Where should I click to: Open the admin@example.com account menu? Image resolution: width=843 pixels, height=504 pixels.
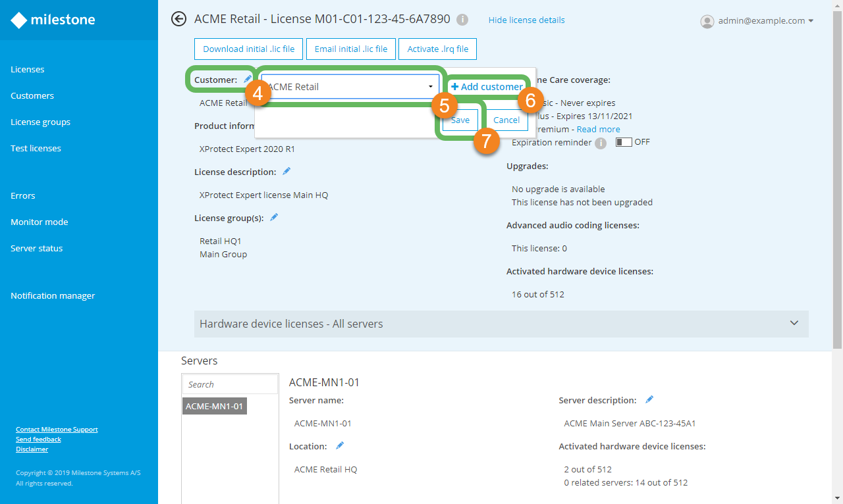pos(757,21)
